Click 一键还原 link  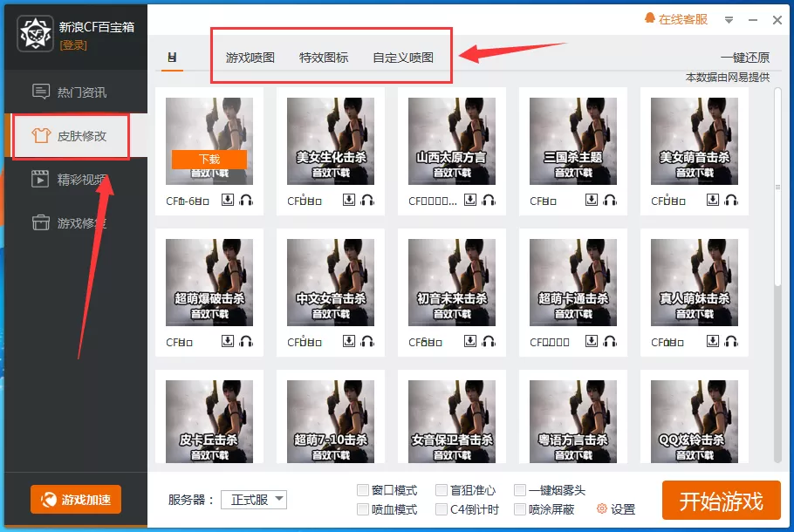(745, 58)
